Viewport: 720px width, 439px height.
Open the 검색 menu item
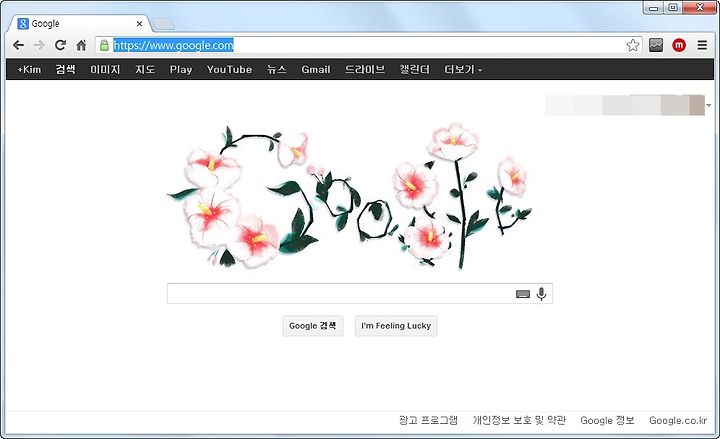65,69
